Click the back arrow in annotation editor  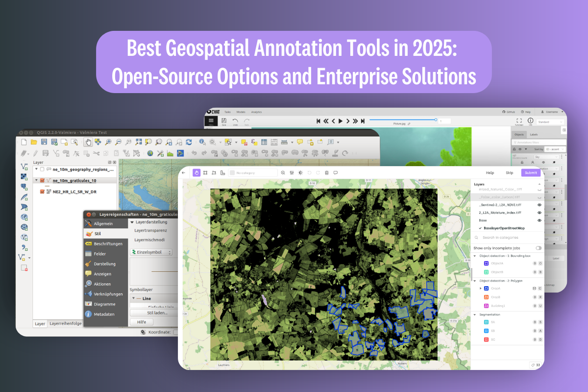click(184, 172)
